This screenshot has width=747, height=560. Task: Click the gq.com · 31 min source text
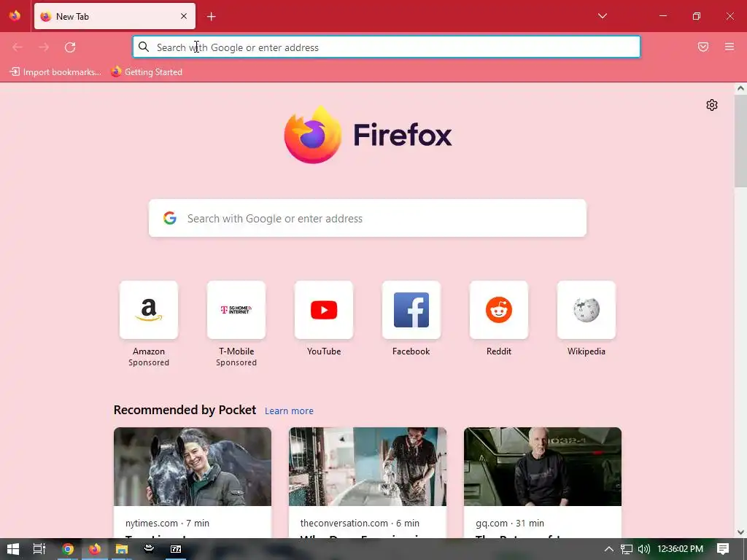pyautogui.click(x=510, y=523)
